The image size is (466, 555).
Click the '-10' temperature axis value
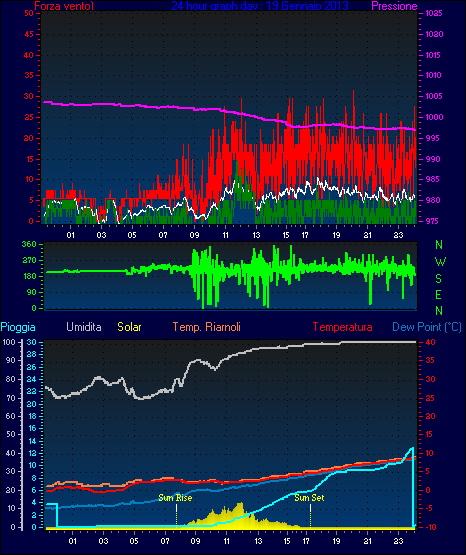coord(430,527)
